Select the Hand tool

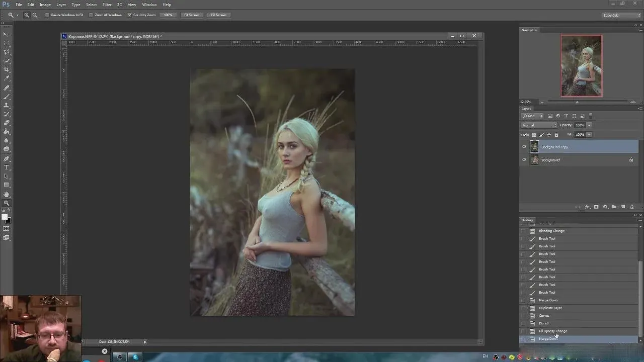click(7, 194)
